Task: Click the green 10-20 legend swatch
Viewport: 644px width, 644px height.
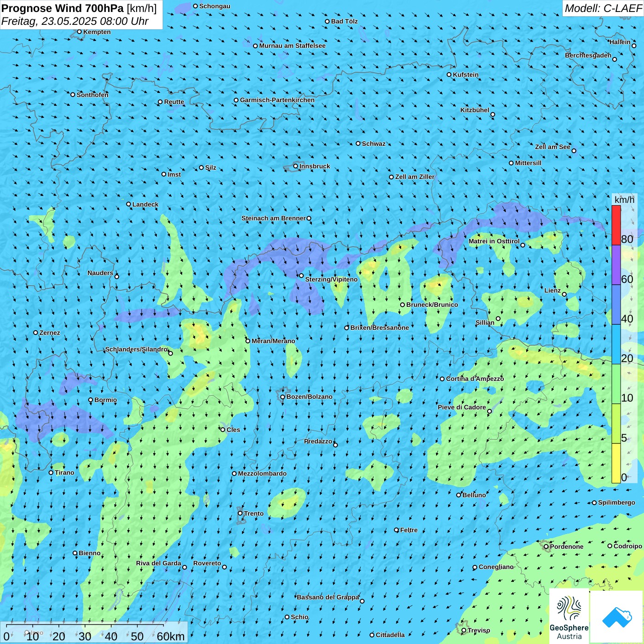Action: (616, 384)
